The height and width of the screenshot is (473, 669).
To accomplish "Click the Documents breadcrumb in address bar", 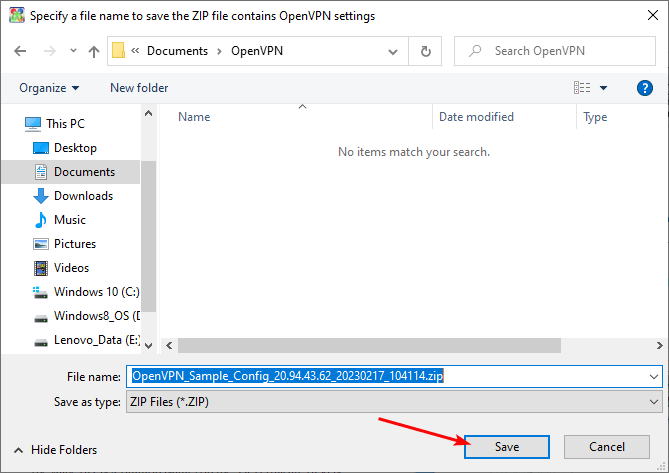I will 178,51.
